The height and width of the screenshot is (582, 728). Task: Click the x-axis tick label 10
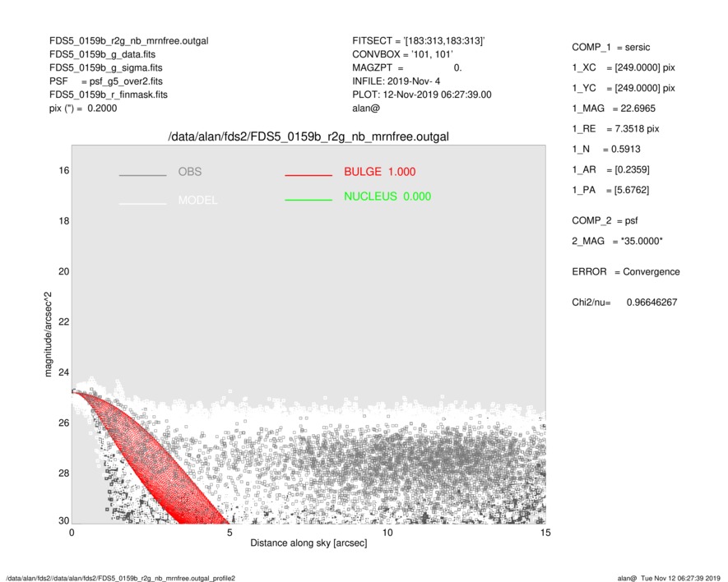[x=387, y=533]
